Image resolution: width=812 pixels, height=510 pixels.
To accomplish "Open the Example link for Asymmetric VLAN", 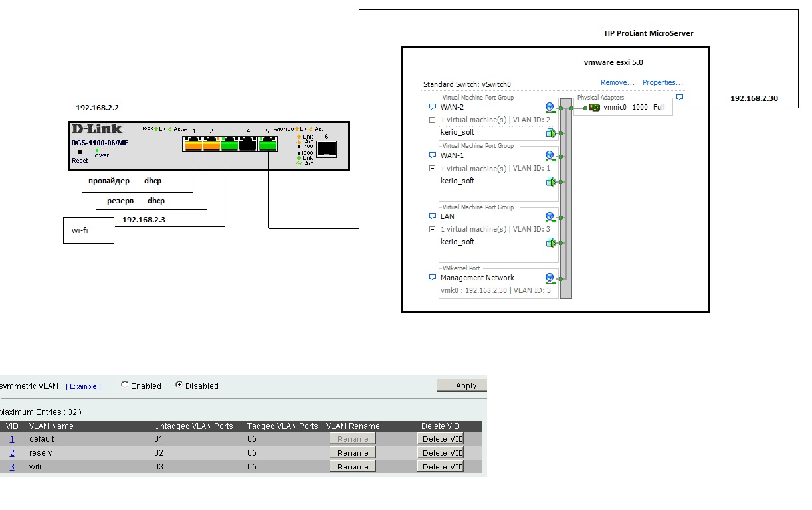I will point(84,386).
